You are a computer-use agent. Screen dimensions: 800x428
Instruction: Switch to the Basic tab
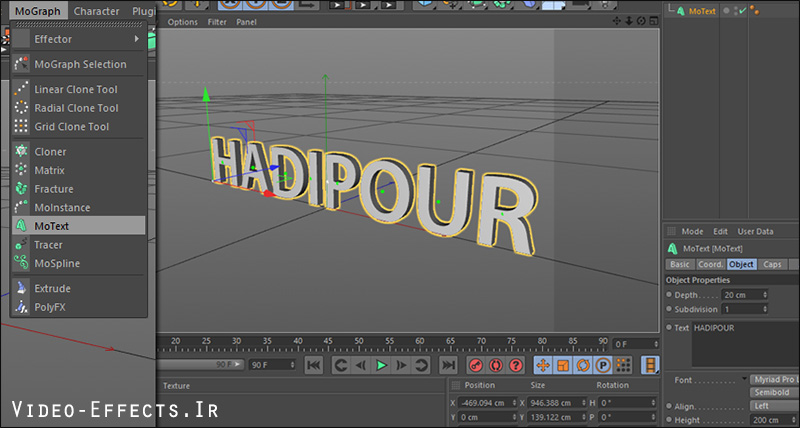click(x=680, y=264)
